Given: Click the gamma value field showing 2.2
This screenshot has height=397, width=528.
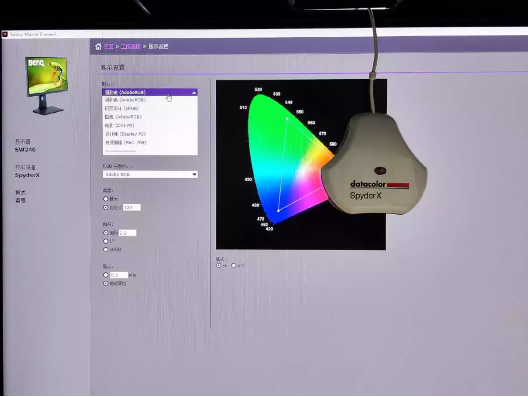Looking at the screenshot, I should click(127, 233).
